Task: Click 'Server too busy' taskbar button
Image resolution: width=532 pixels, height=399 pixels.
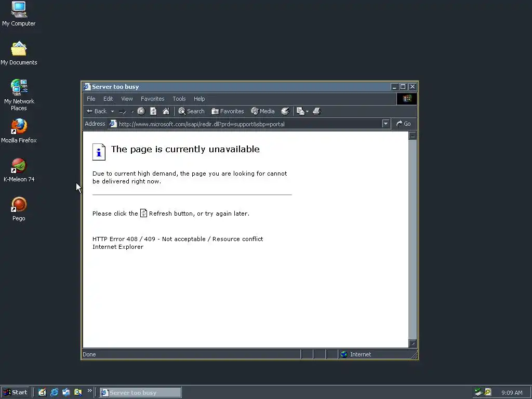Action: click(x=140, y=393)
